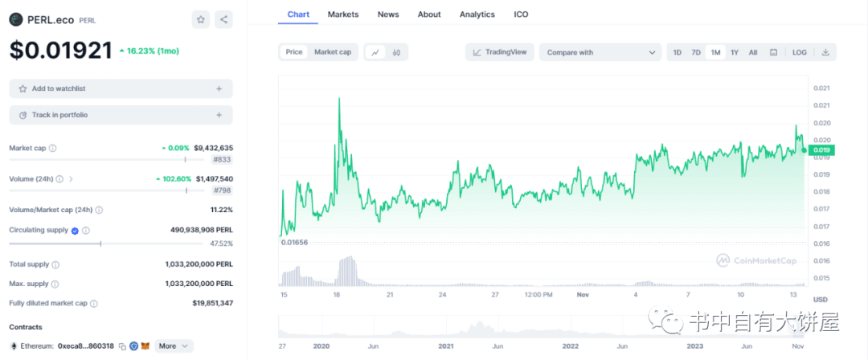Switch to candlestick chart view
The image size is (868, 360).
point(397,52)
